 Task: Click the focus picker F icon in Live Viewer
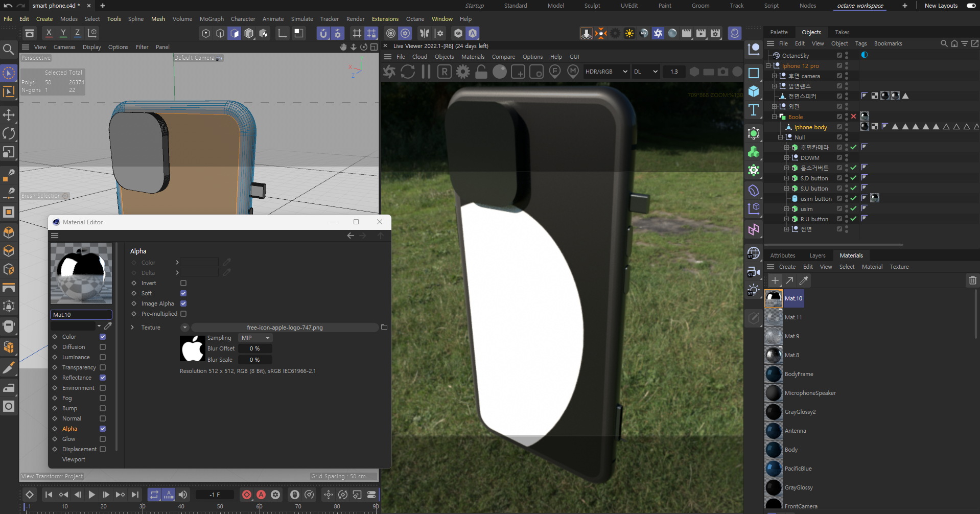pos(555,72)
